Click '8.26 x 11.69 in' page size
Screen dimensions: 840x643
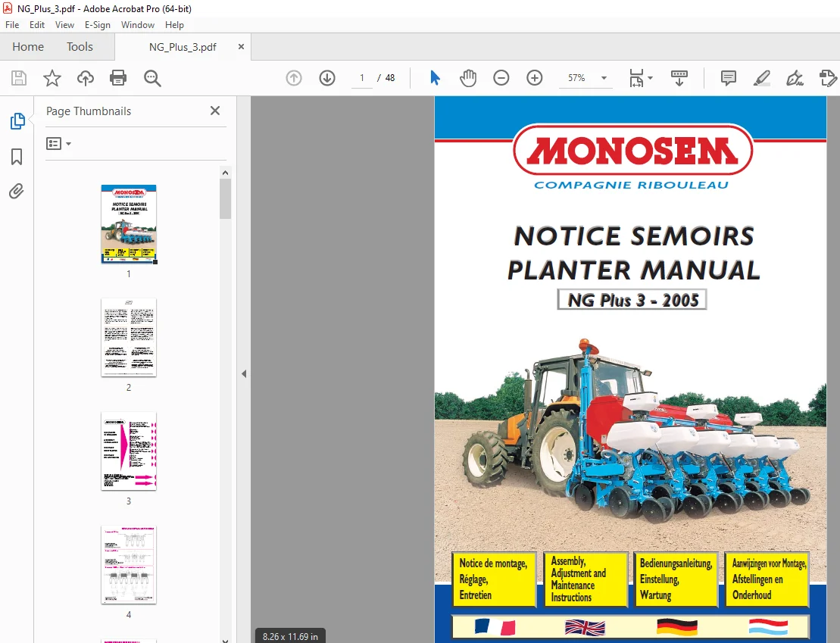click(x=290, y=637)
